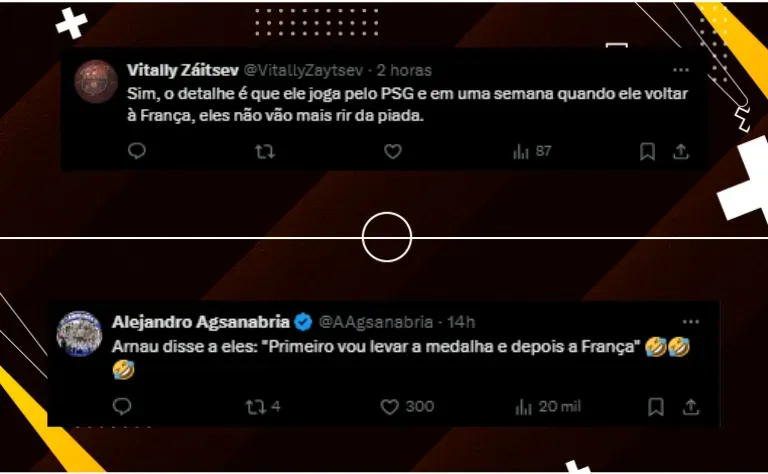
Task: Open Vitally Záitsev's profile picture
Action: tap(96, 81)
